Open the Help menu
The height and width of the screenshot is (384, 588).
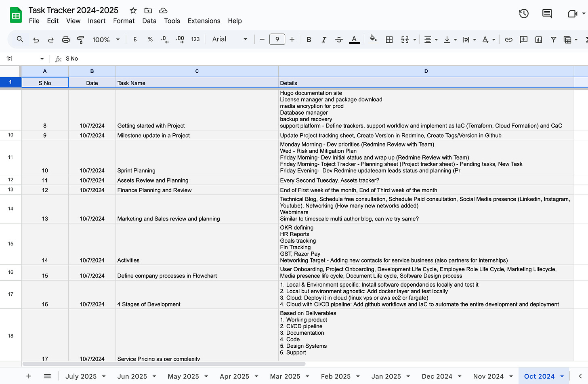point(235,21)
